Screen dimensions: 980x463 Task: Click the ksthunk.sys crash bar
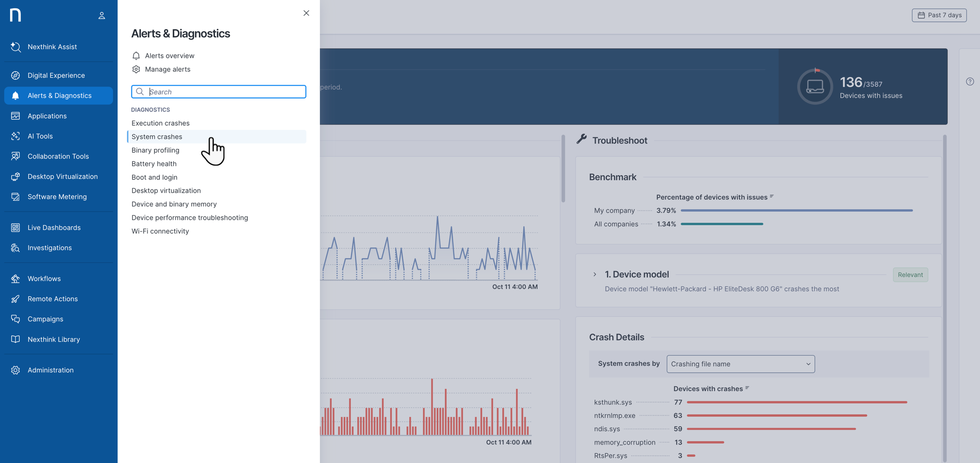point(796,402)
